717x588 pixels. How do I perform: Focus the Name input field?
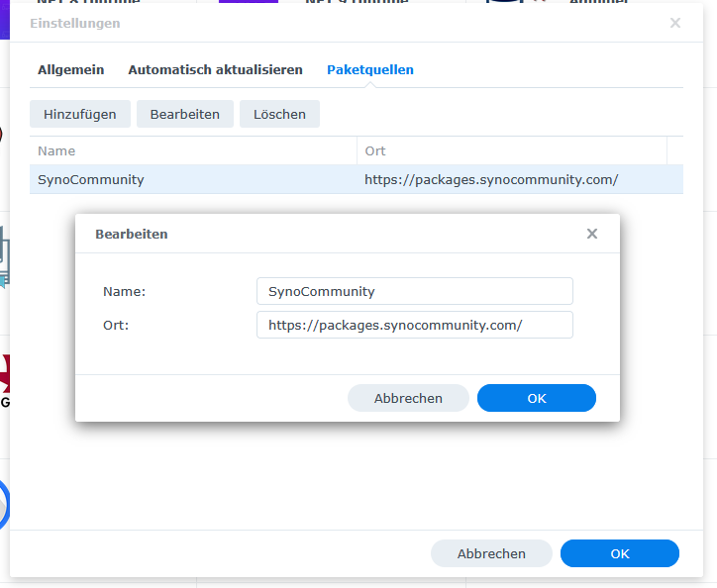pos(414,291)
